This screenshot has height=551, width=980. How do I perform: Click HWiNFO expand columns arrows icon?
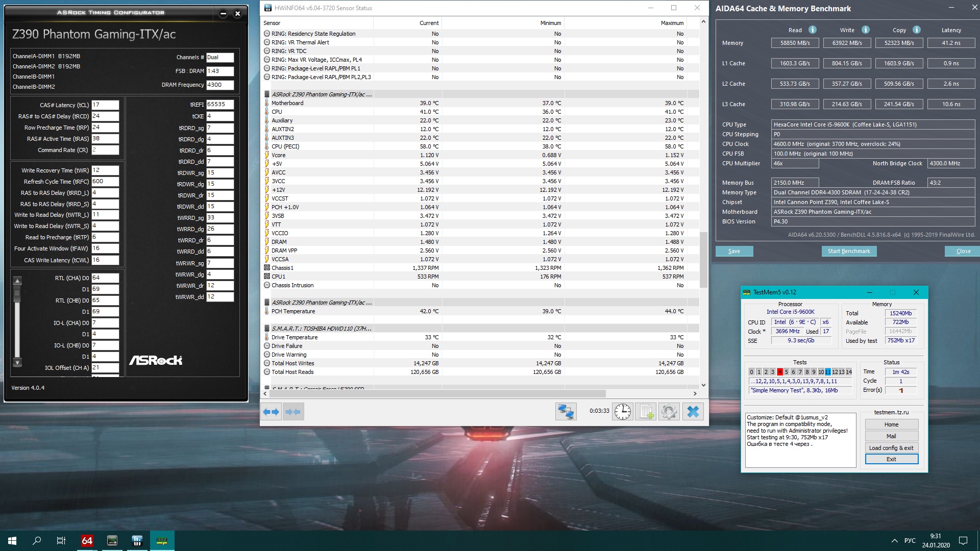(x=271, y=412)
